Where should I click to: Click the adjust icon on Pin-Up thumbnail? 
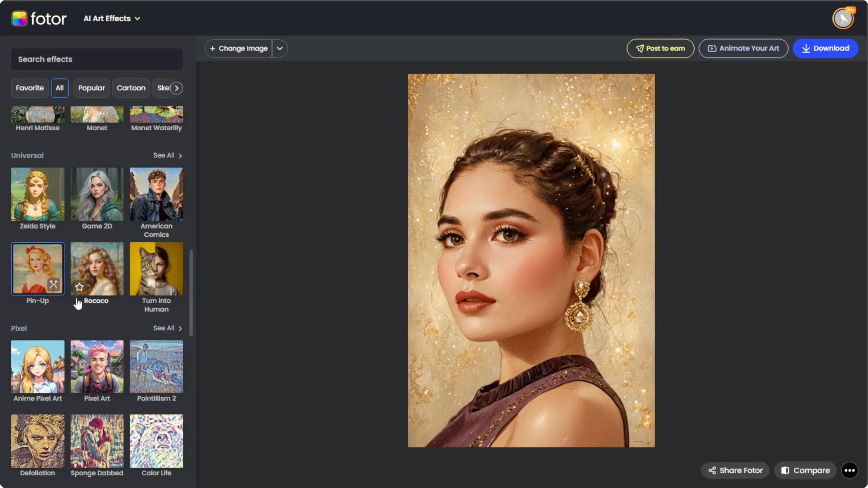[x=54, y=285]
